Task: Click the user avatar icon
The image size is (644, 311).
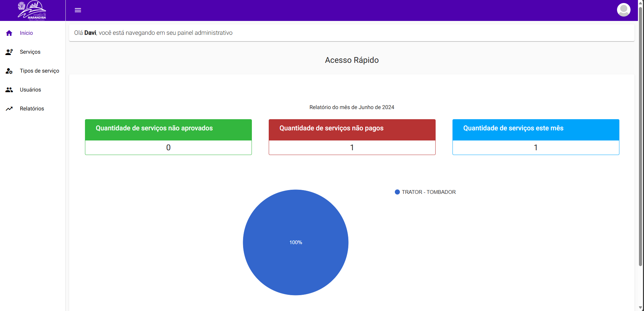Action: (x=623, y=10)
